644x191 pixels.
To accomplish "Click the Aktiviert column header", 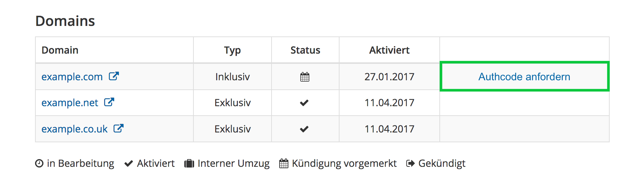I will point(389,50).
